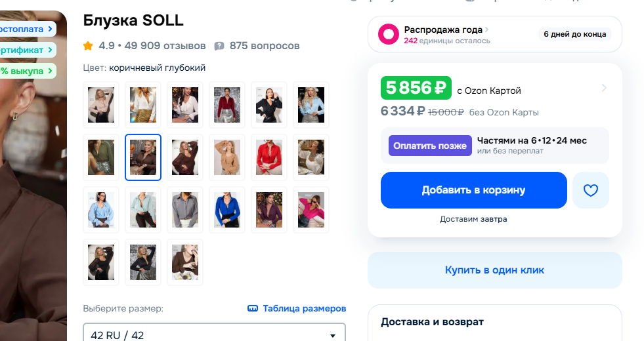Click Добавить в корзину button

point(473,190)
